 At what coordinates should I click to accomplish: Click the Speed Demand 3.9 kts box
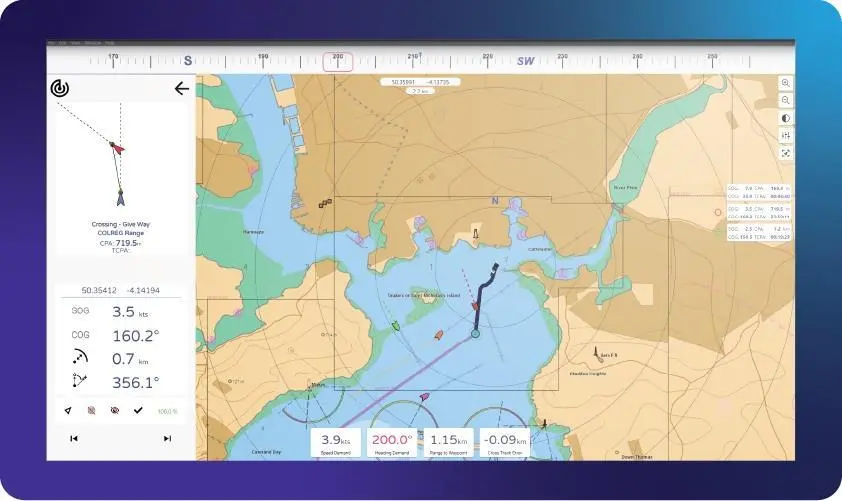click(x=336, y=443)
